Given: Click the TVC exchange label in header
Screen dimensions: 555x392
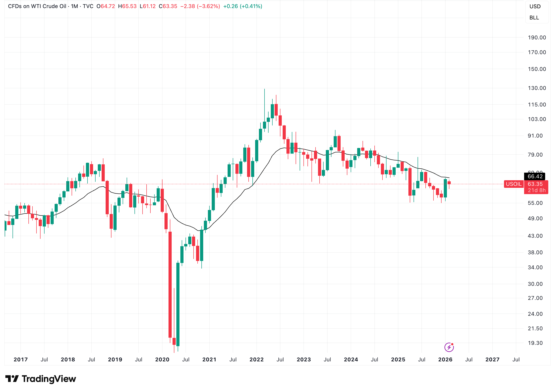Looking at the screenshot, I should tap(88, 6).
